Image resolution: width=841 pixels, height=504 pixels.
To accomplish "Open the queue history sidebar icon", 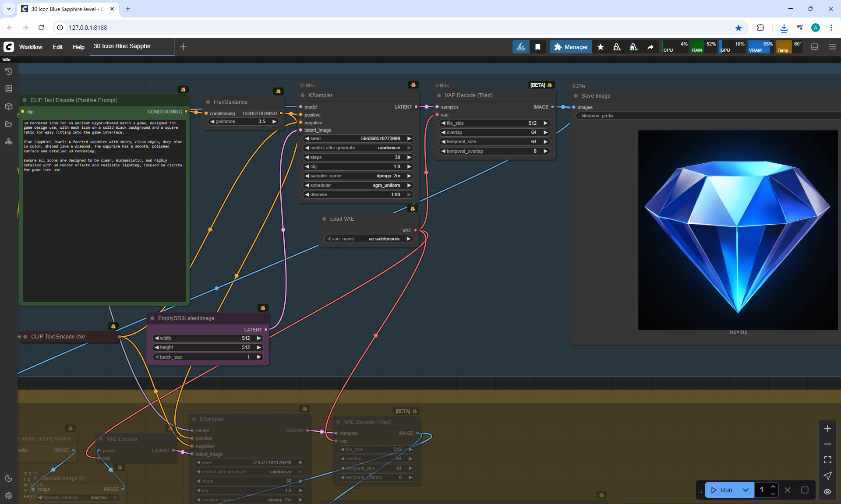I will point(8,71).
